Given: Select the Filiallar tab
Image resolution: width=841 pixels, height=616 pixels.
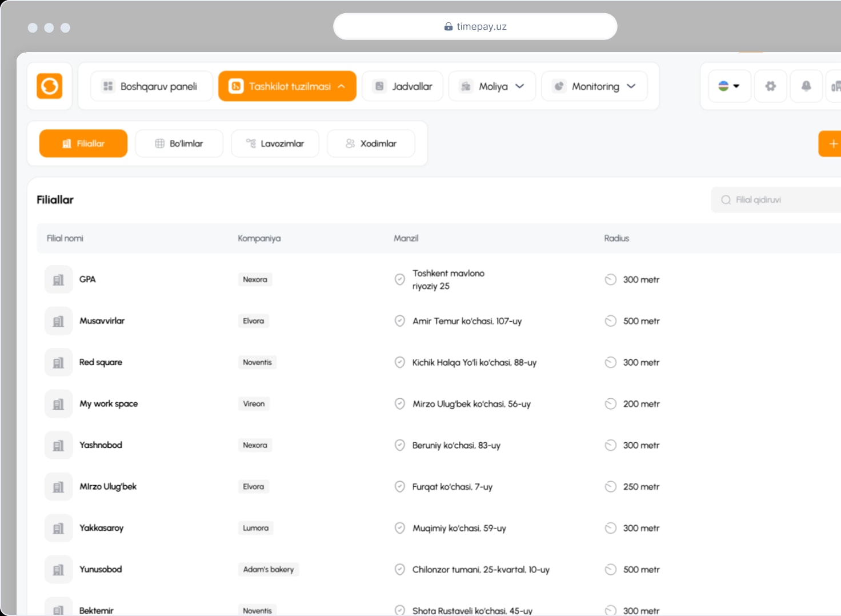Looking at the screenshot, I should [83, 143].
